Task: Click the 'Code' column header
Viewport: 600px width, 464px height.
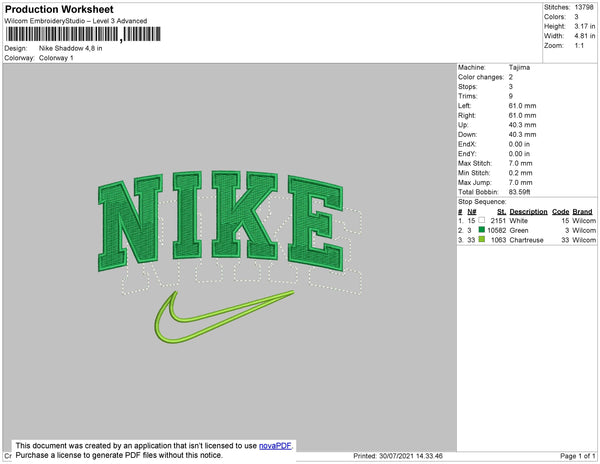Action: tap(561, 212)
